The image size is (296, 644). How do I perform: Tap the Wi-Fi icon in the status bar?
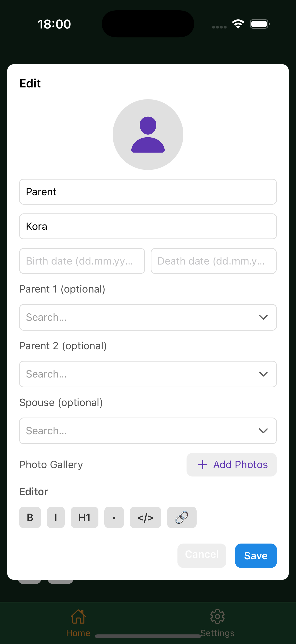(238, 24)
